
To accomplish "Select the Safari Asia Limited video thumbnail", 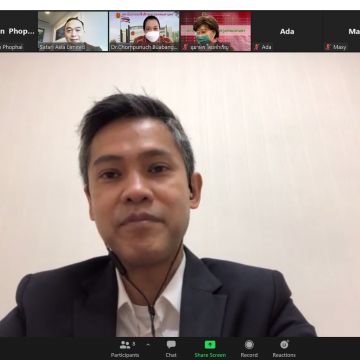I will point(73,31).
